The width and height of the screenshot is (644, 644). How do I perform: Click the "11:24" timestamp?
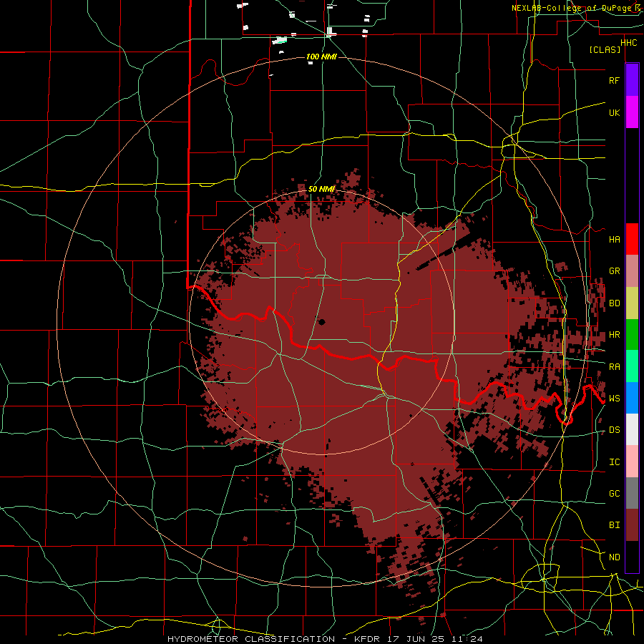[x=466, y=639]
